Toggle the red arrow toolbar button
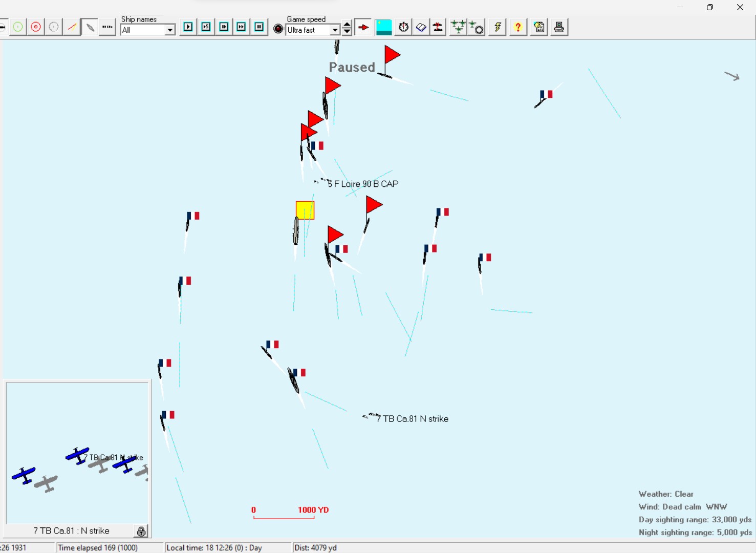The height and width of the screenshot is (553, 756). pyautogui.click(x=363, y=27)
